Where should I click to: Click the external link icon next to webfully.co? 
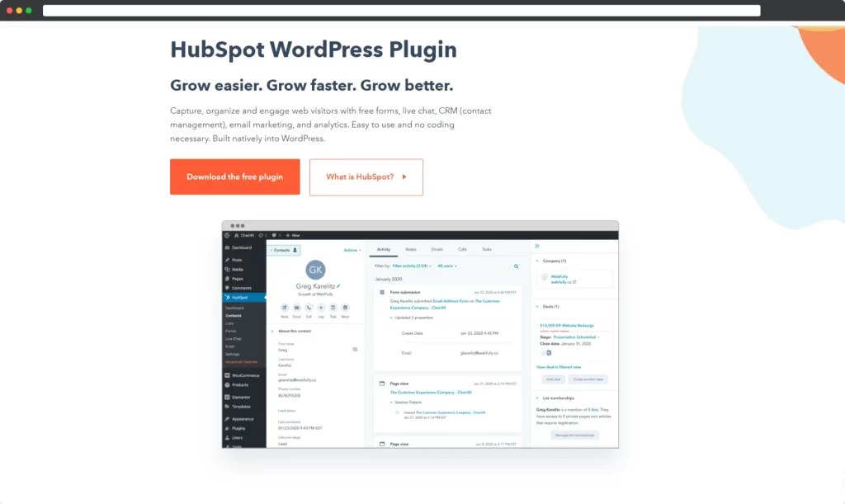click(x=574, y=281)
